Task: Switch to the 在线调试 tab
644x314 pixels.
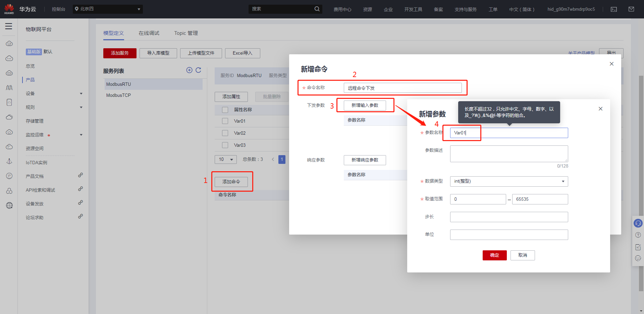Action: [x=149, y=33]
